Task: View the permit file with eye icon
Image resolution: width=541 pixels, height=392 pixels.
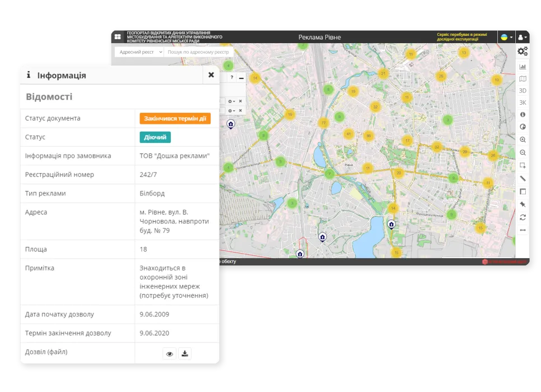Action: (169, 354)
